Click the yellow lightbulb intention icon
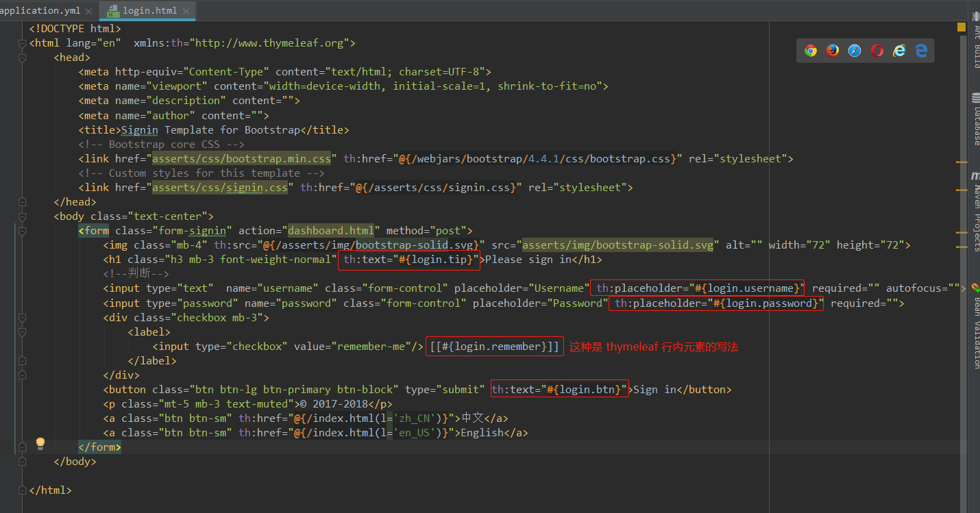 (40, 443)
